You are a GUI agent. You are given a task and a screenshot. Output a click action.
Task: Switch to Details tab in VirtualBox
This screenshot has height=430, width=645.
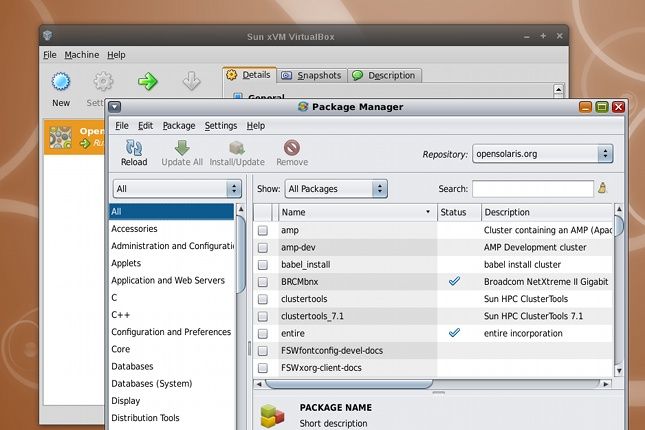(249, 74)
